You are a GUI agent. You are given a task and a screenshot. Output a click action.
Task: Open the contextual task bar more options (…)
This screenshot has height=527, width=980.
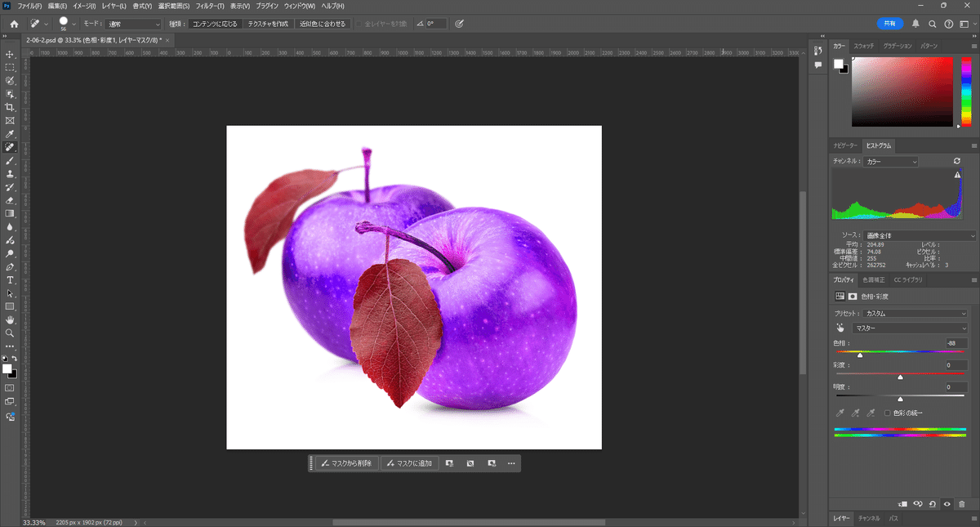pyautogui.click(x=511, y=463)
